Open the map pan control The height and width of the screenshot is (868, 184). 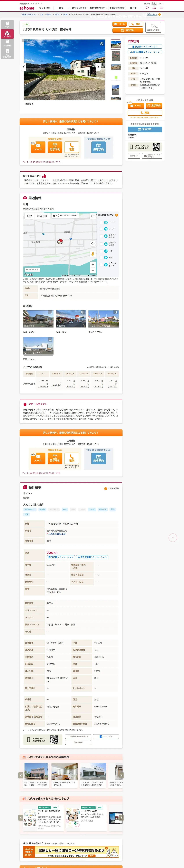pos(93,244)
